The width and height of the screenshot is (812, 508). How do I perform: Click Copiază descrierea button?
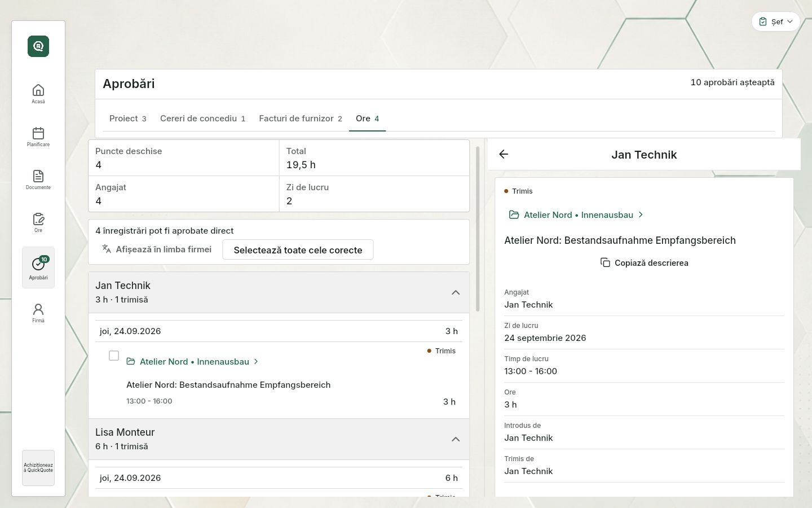point(644,262)
